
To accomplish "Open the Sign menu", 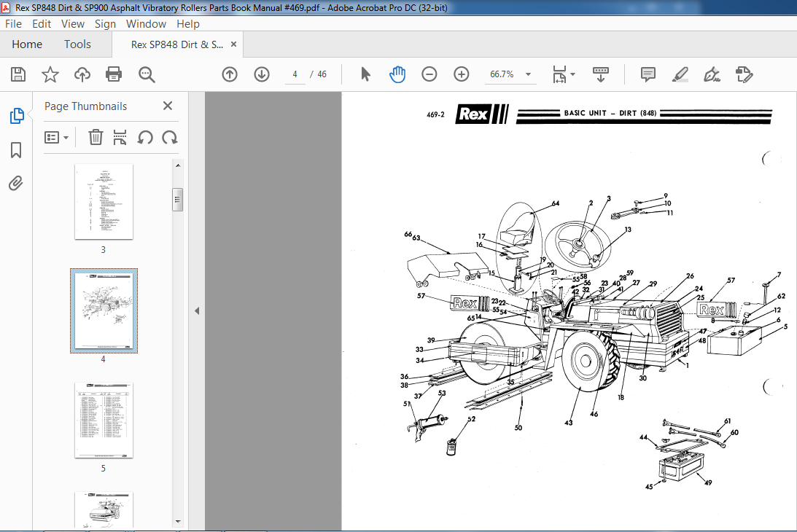I will coord(105,24).
